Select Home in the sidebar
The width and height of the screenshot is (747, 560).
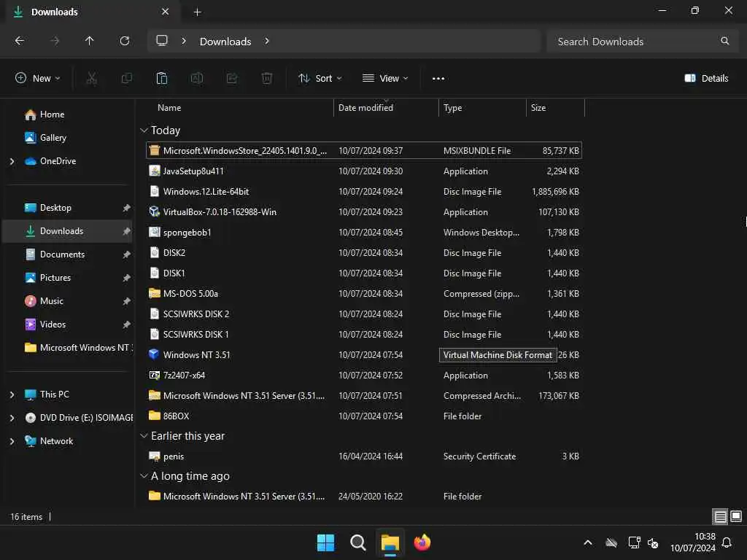67,114
